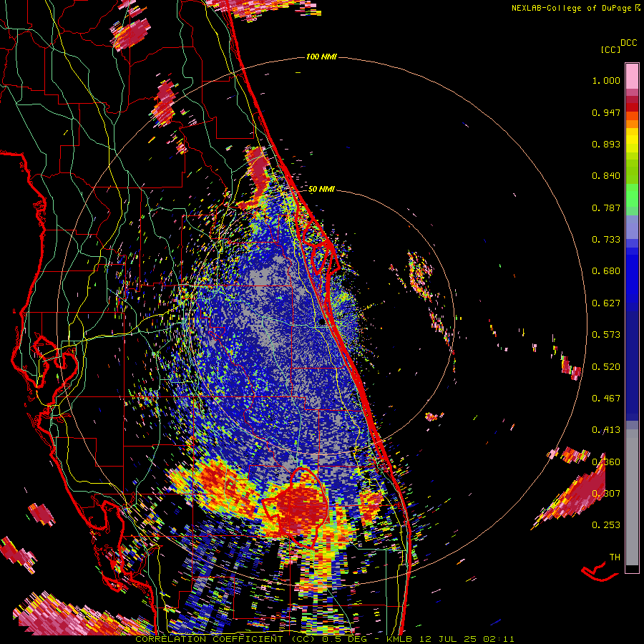
Task: Select the 0.733 scale value
Action: coord(606,240)
